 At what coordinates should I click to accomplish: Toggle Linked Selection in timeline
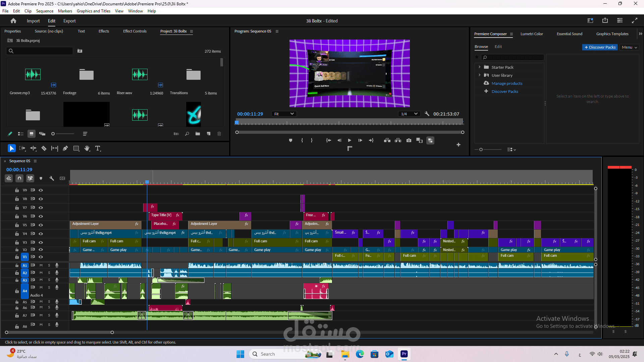(x=30, y=178)
